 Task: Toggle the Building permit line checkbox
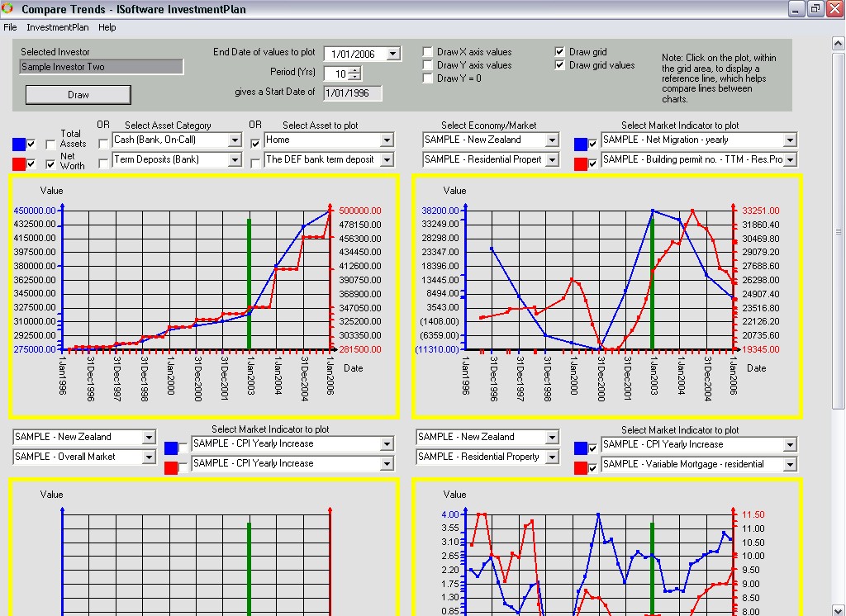[x=593, y=164]
